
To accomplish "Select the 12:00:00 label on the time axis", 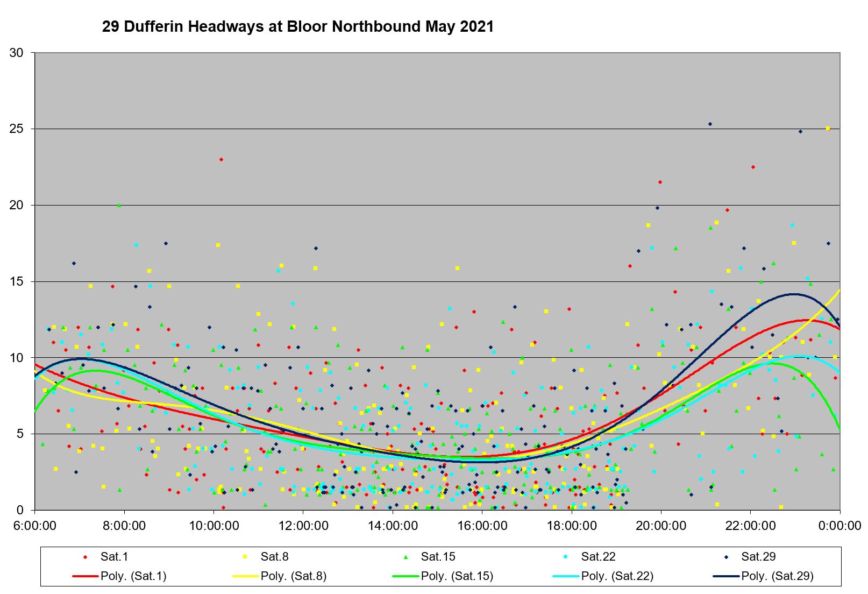I will (303, 526).
